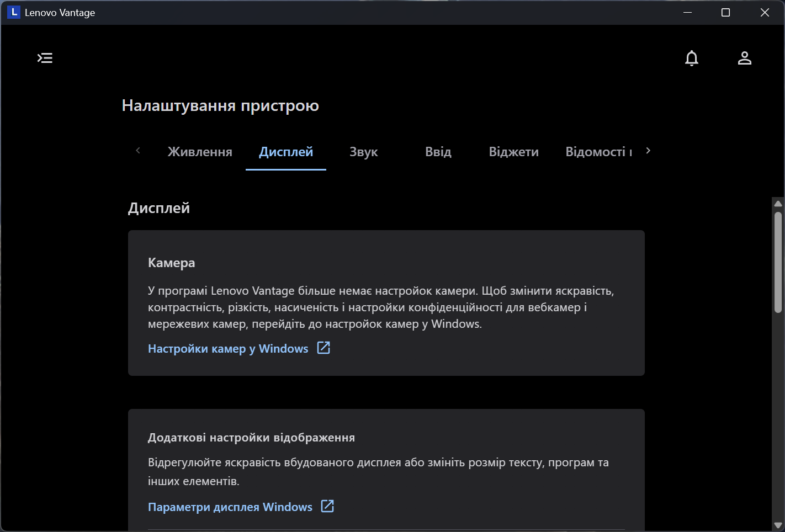The height and width of the screenshot is (532, 785).
Task: Open the Звук tab
Action: point(364,152)
